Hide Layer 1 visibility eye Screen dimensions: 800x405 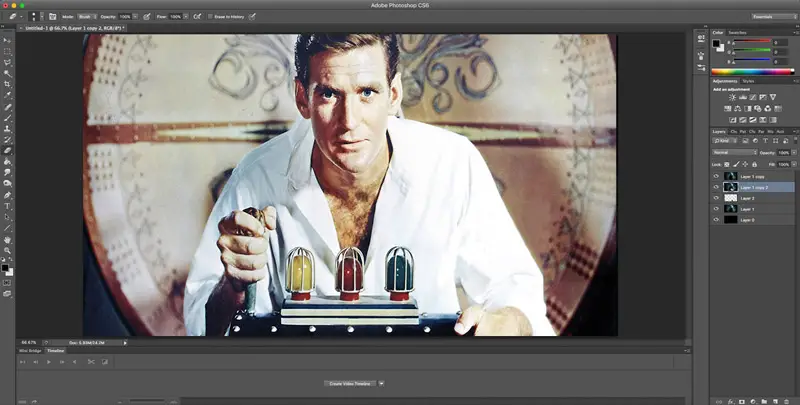(x=716, y=209)
